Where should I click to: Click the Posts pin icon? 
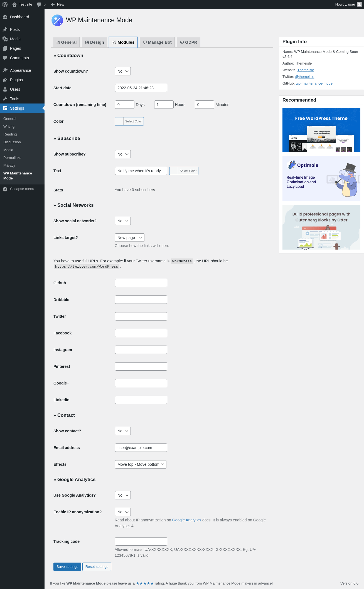(5, 29)
